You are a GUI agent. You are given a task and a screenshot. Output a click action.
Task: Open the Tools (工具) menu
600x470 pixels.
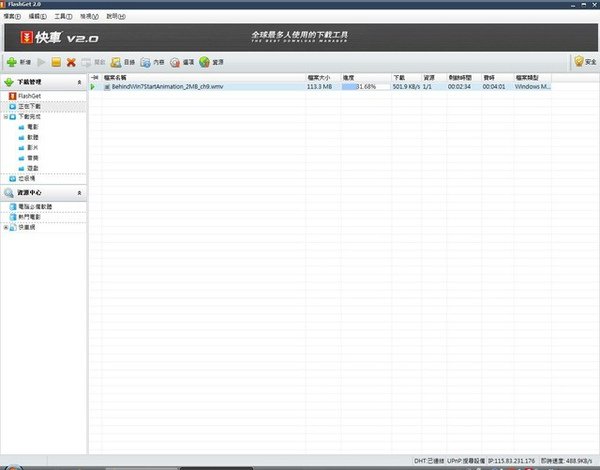point(63,16)
